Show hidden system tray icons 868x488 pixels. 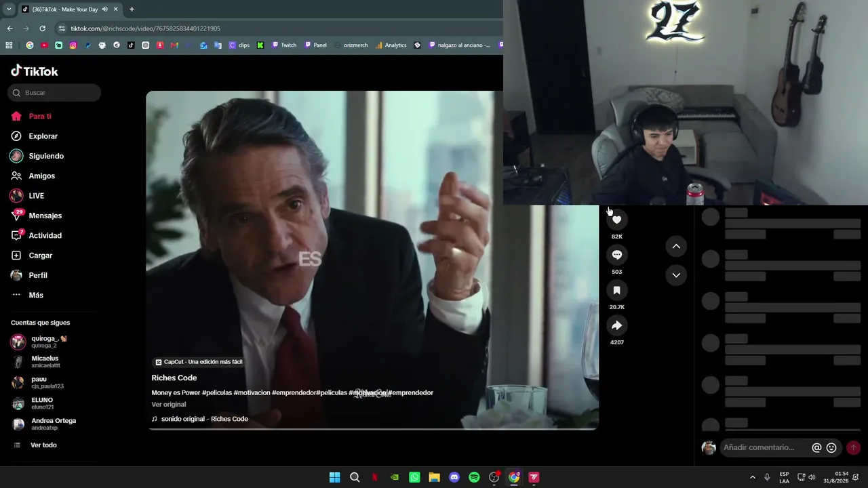pos(752,477)
